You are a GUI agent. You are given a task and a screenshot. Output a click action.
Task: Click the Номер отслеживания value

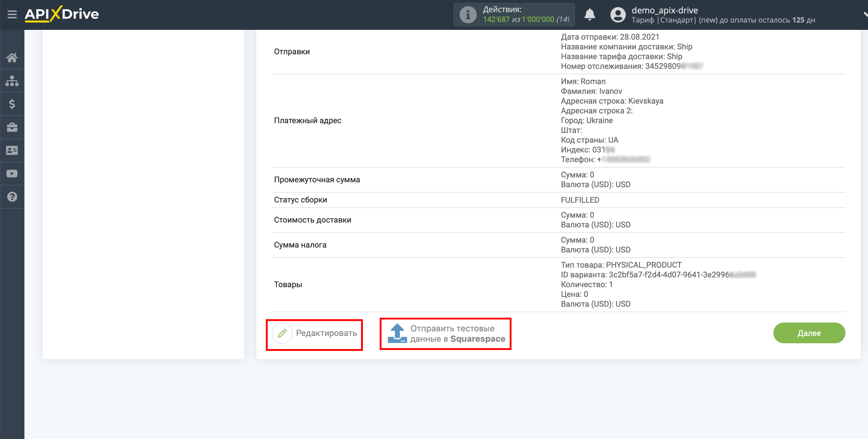pyautogui.click(x=674, y=66)
